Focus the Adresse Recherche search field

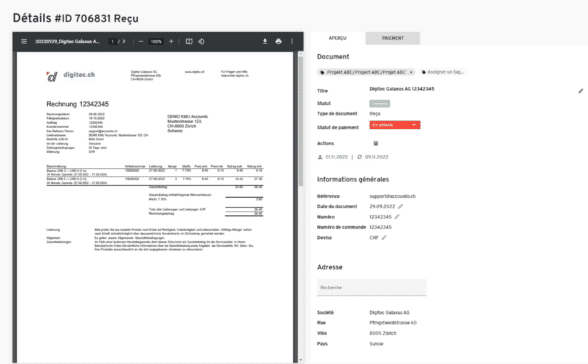tap(372, 288)
